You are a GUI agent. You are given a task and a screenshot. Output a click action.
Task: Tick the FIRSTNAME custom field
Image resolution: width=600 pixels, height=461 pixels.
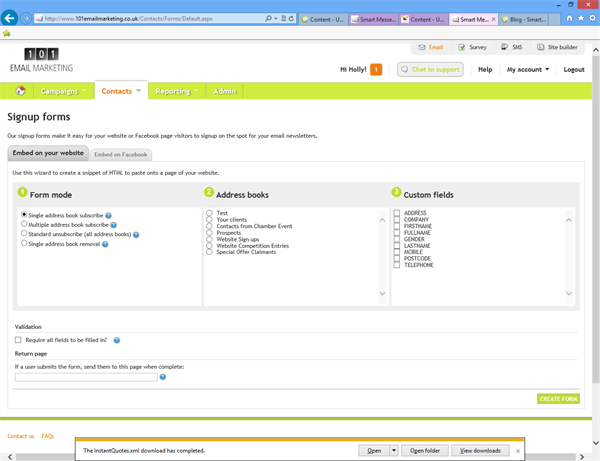pyautogui.click(x=397, y=226)
